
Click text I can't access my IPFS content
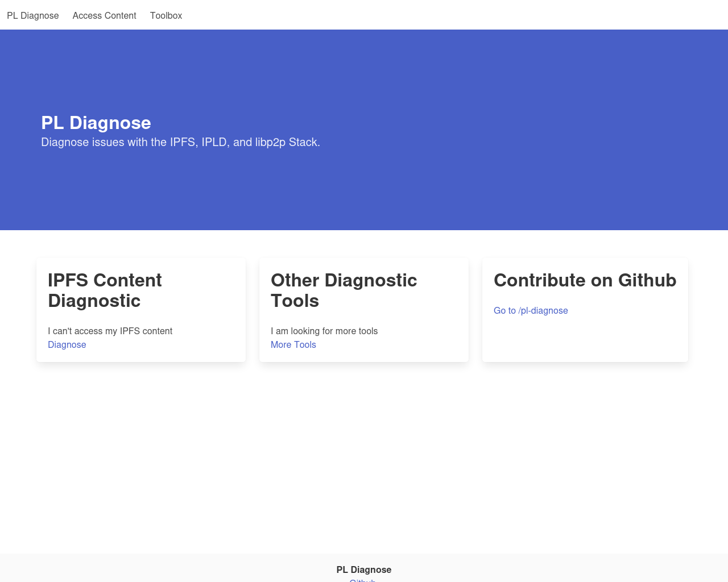click(110, 331)
